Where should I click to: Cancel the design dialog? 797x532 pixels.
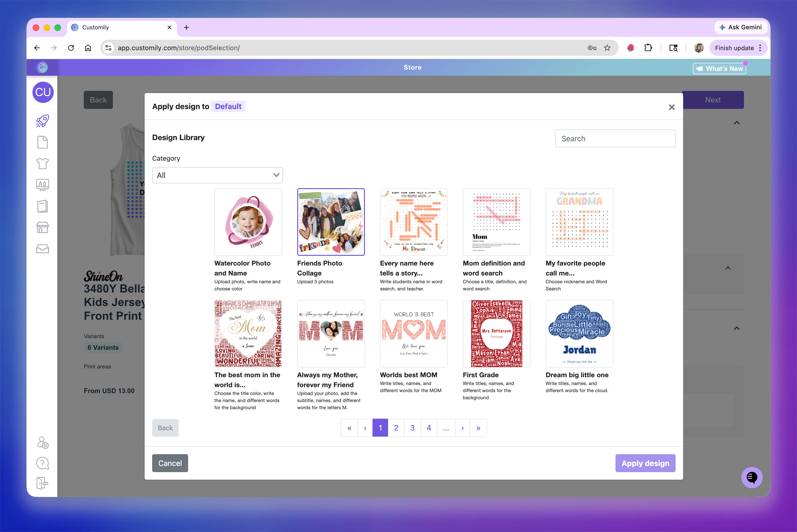coord(170,463)
